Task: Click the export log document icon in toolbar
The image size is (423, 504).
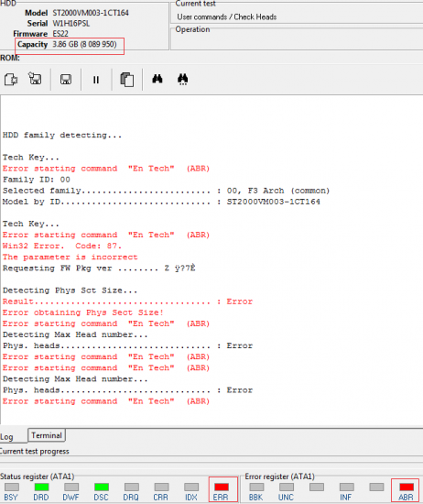Action: [11, 79]
